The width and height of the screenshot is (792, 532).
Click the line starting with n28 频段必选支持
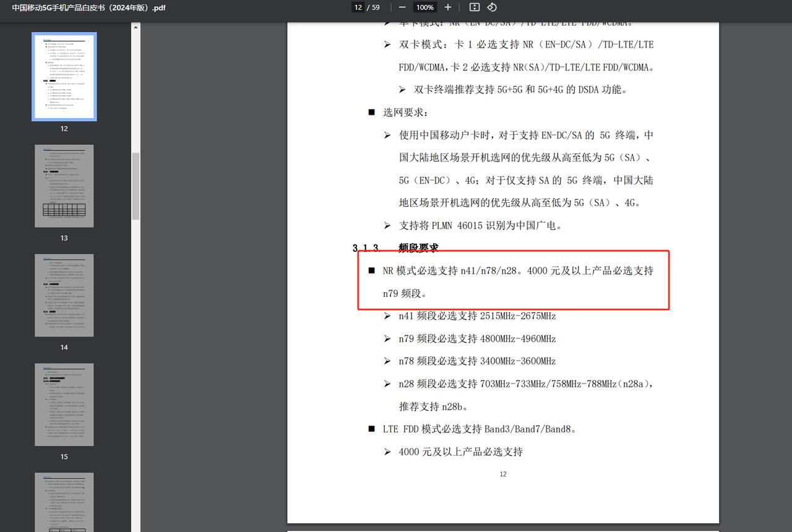pyautogui.click(x=526, y=384)
